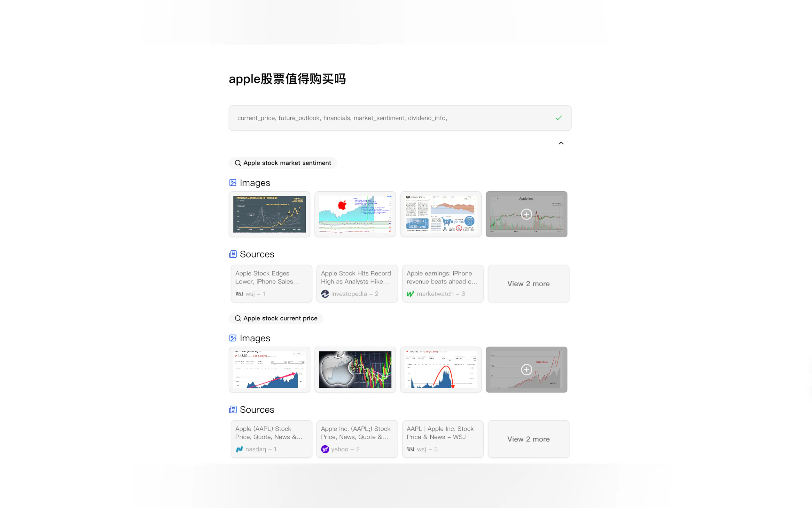
Task: Open Yahoo Apple Inc. stock quote source
Action: pyautogui.click(x=357, y=439)
